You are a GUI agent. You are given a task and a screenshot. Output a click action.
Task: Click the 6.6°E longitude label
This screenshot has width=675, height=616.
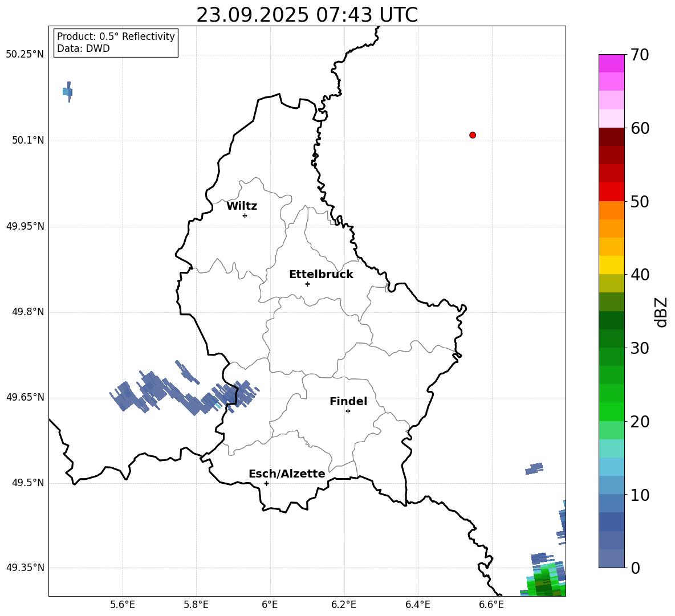point(491,605)
